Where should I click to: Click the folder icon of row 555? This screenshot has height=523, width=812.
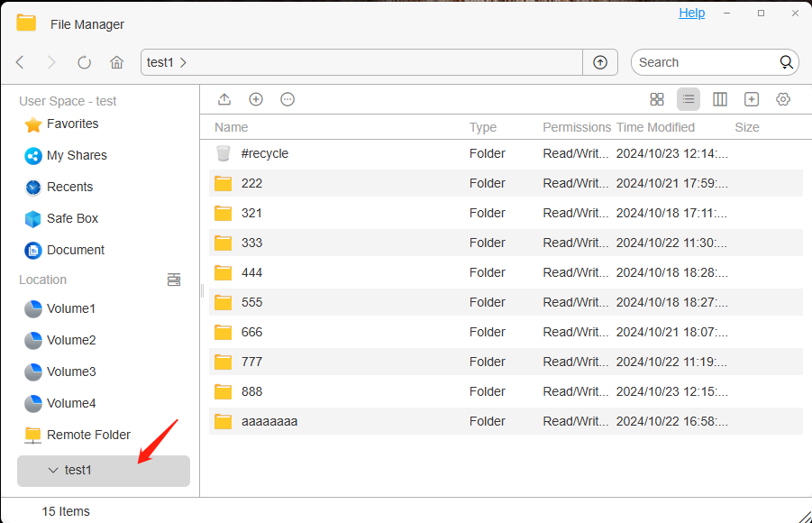(224, 302)
